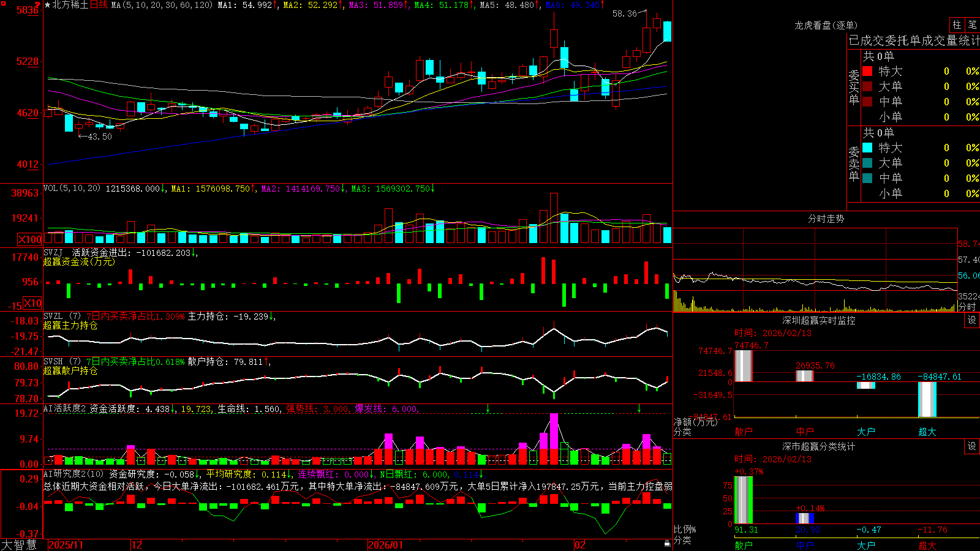Click 91.31 value under 散户 bar
This screenshot has height=551, width=980.
click(746, 530)
